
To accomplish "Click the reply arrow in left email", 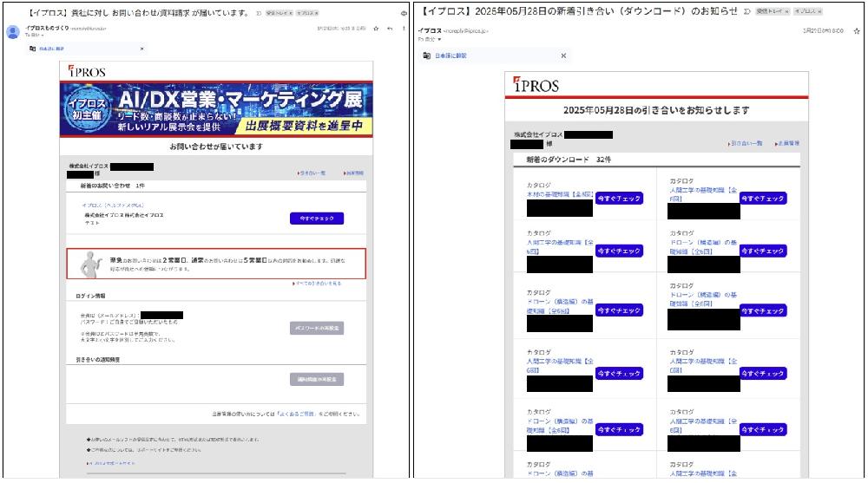I will point(390,29).
